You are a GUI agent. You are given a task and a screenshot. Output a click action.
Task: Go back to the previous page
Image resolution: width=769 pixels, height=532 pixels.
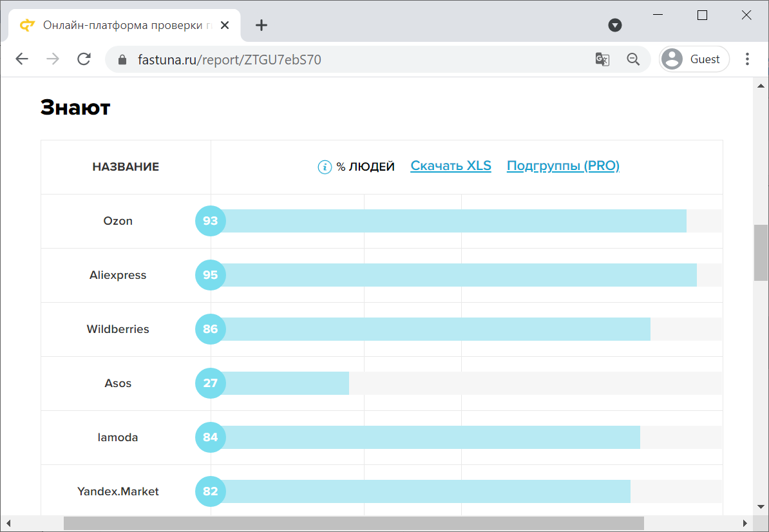click(22, 59)
